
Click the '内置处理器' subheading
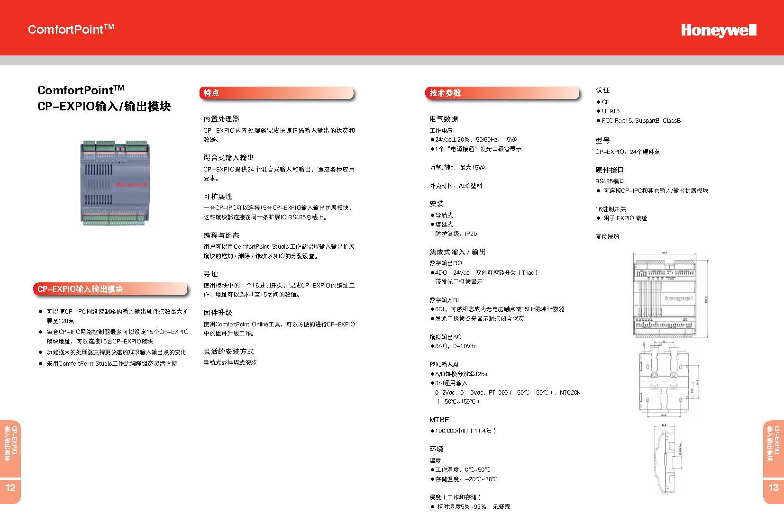[221, 119]
